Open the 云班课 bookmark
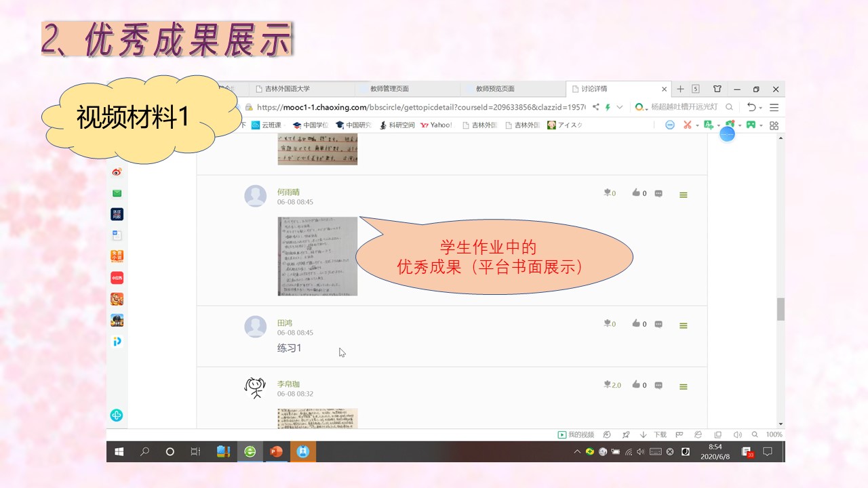Image resolution: width=868 pixels, height=488 pixels. [267, 125]
